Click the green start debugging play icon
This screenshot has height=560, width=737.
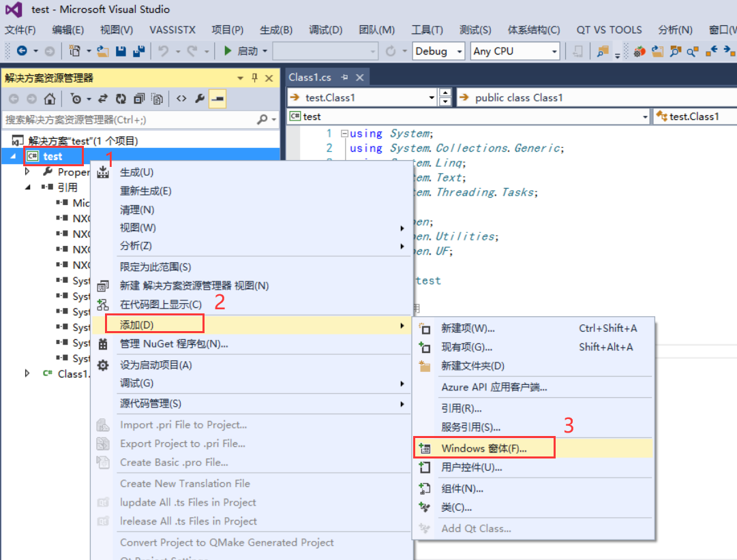click(228, 50)
